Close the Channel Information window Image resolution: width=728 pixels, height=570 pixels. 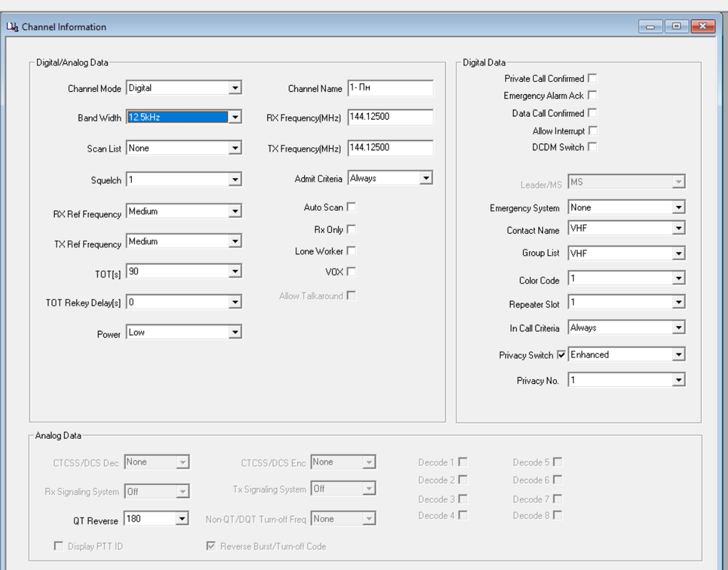pos(703,26)
